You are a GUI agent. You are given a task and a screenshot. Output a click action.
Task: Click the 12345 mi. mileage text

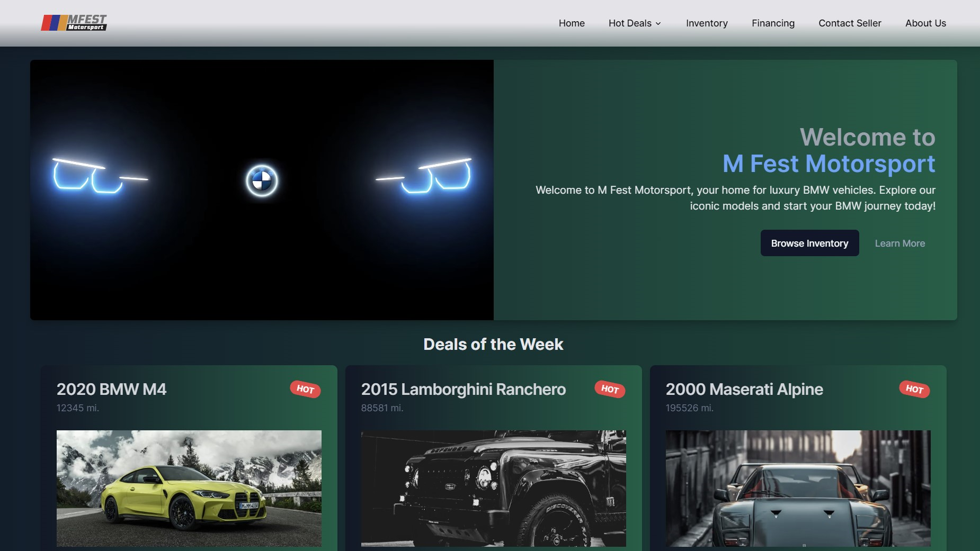pos(78,408)
